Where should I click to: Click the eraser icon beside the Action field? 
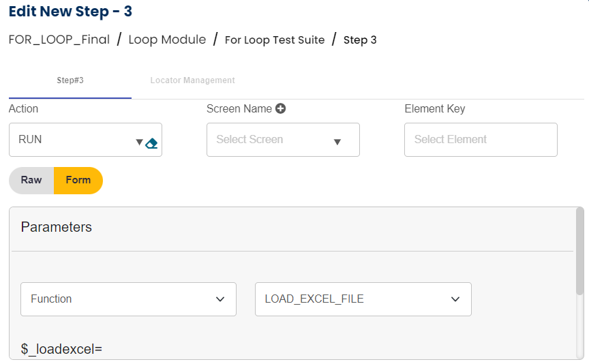click(152, 142)
